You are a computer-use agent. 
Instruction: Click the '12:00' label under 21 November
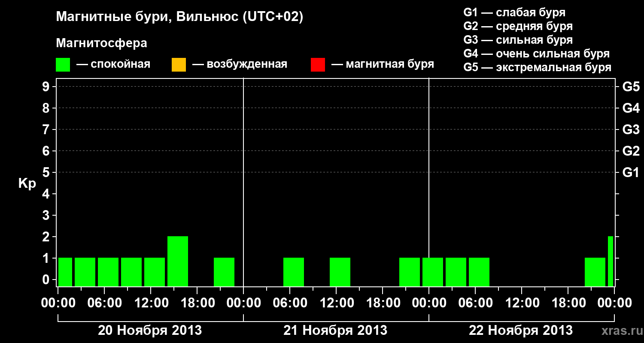point(337,303)
